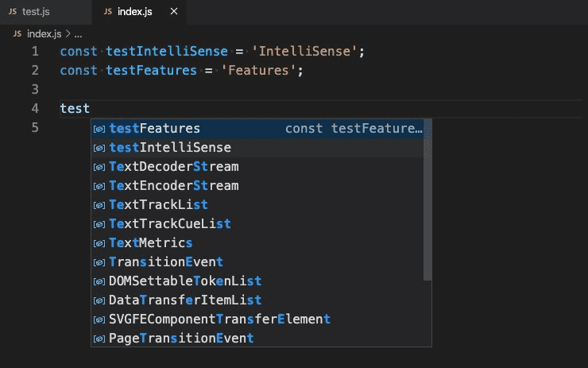Click the JS icon in the index.js breadcrumb
Screen dimensions: 588x368
[17, 34]
